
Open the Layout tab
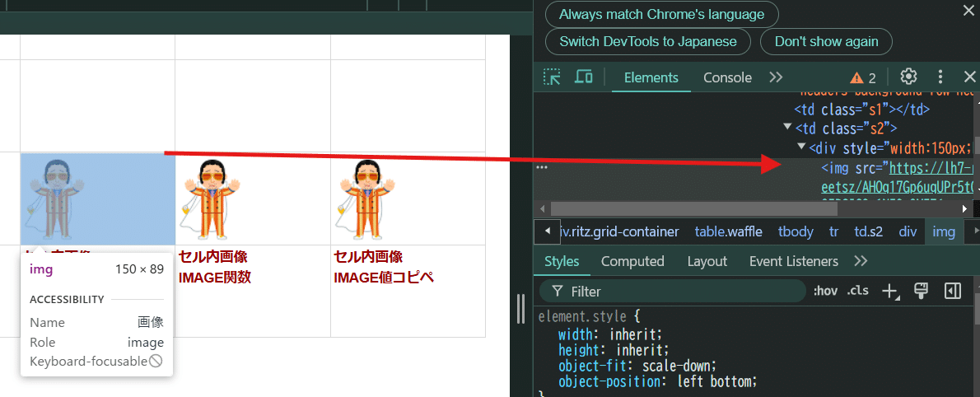pos(707,261)
